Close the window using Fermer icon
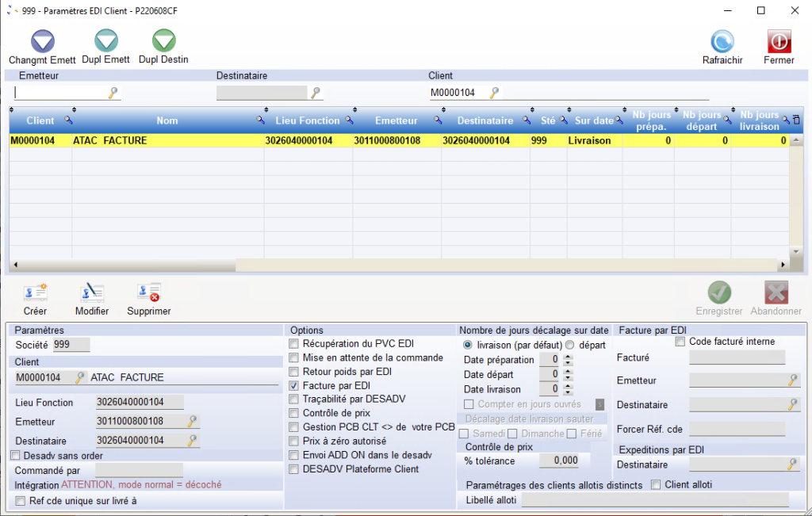 (779, 42)
